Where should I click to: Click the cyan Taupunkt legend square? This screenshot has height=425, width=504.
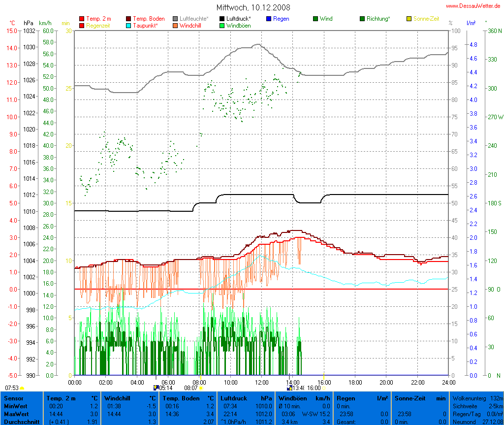(129, 26)
